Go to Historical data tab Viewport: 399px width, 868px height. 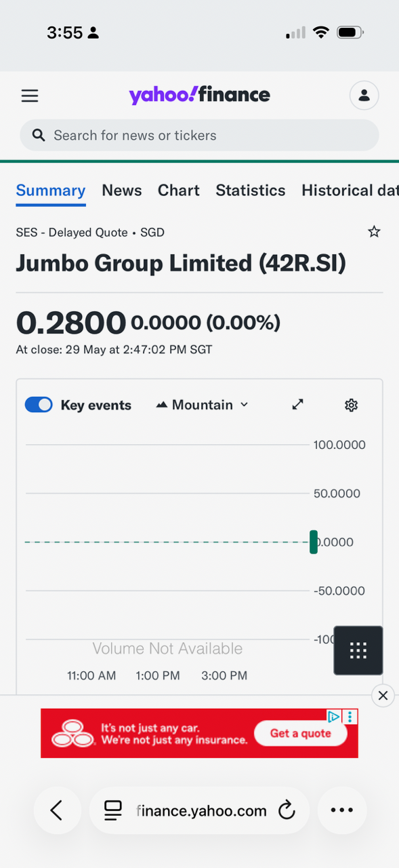tap(350, 191)
